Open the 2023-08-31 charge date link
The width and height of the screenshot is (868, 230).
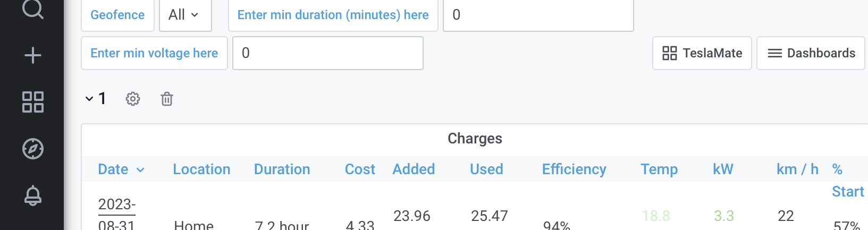[x=117, y=215]
